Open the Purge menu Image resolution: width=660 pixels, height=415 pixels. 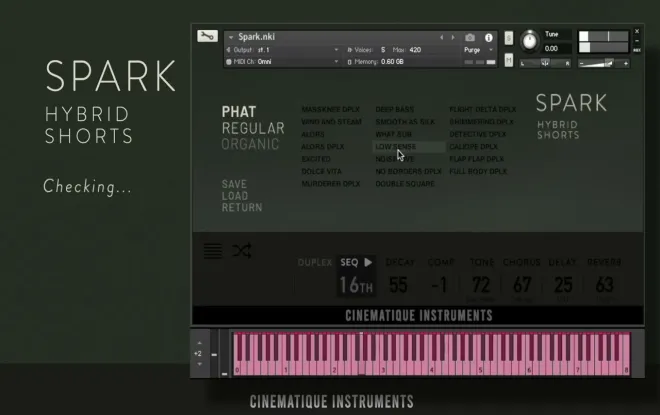tap(478, 50)
